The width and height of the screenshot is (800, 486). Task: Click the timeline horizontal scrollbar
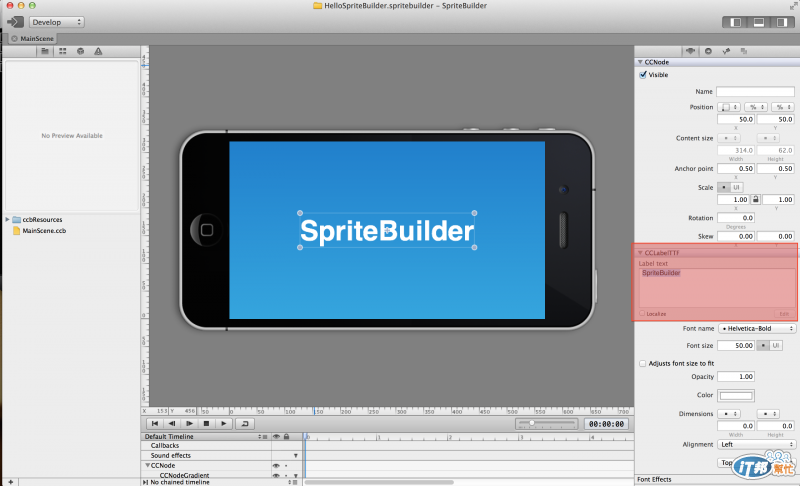coord(380,482)
